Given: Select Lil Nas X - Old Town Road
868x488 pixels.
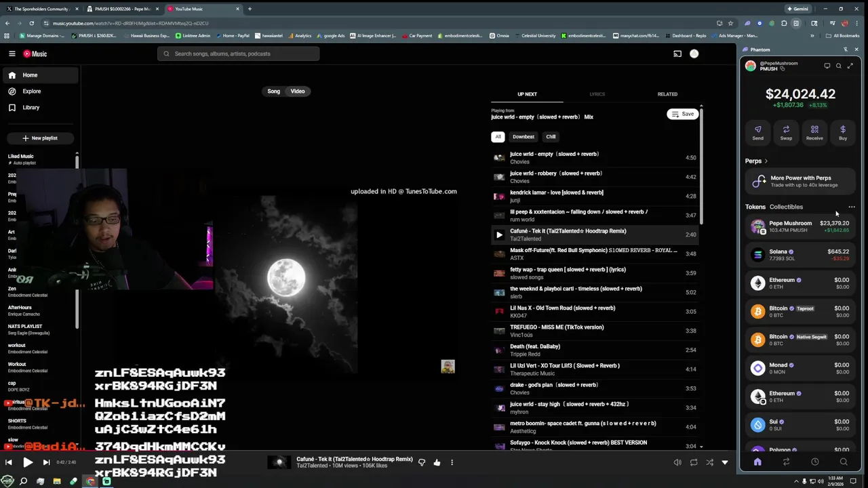Looking at the screenshot, I should coord(595,312).
